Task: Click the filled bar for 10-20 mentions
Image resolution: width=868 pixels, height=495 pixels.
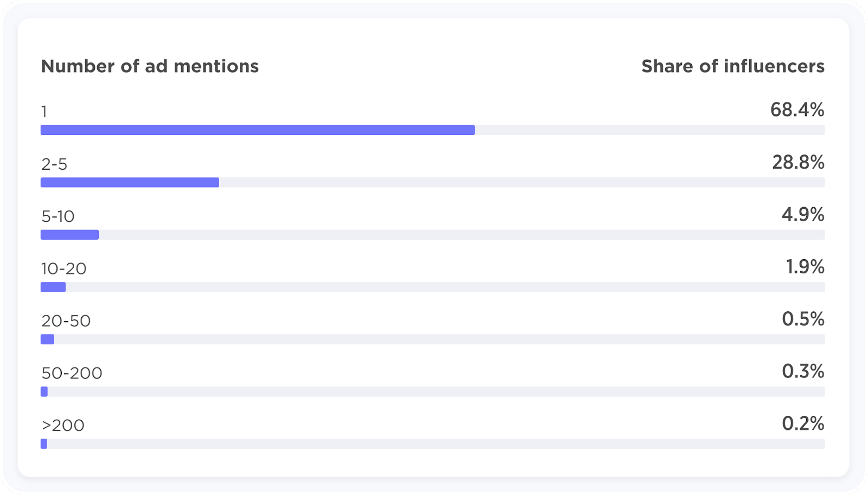Action: click(x=53, y=287)
